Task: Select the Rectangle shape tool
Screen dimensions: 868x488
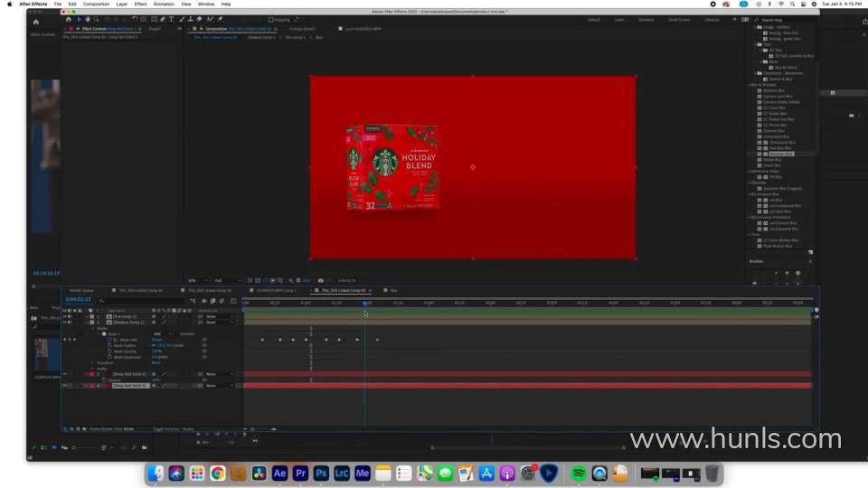Action: click(x=154, y=19)
